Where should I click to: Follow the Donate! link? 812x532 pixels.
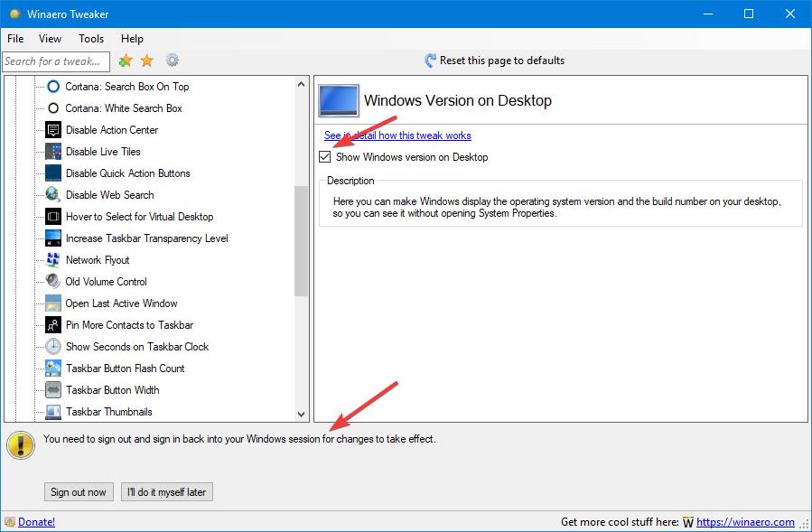click(37, 522)
